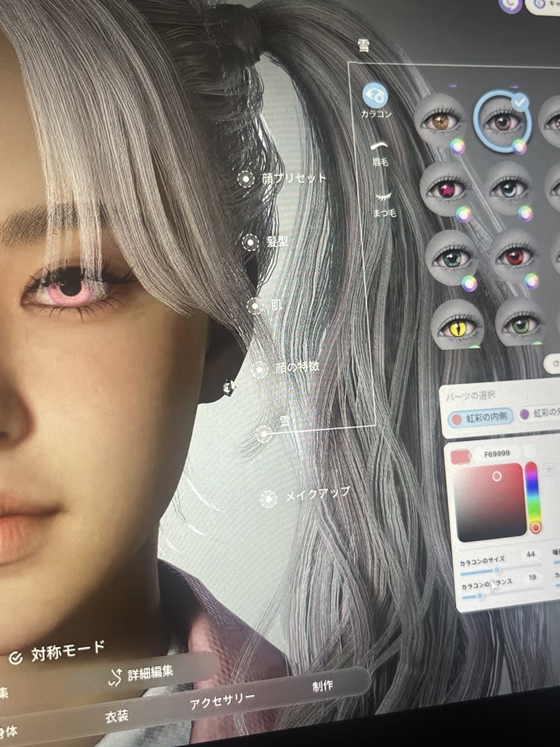Viewport: 560px width, 747px height.
Task: Open color wheel on teal lens
Action: click(469, 283)
